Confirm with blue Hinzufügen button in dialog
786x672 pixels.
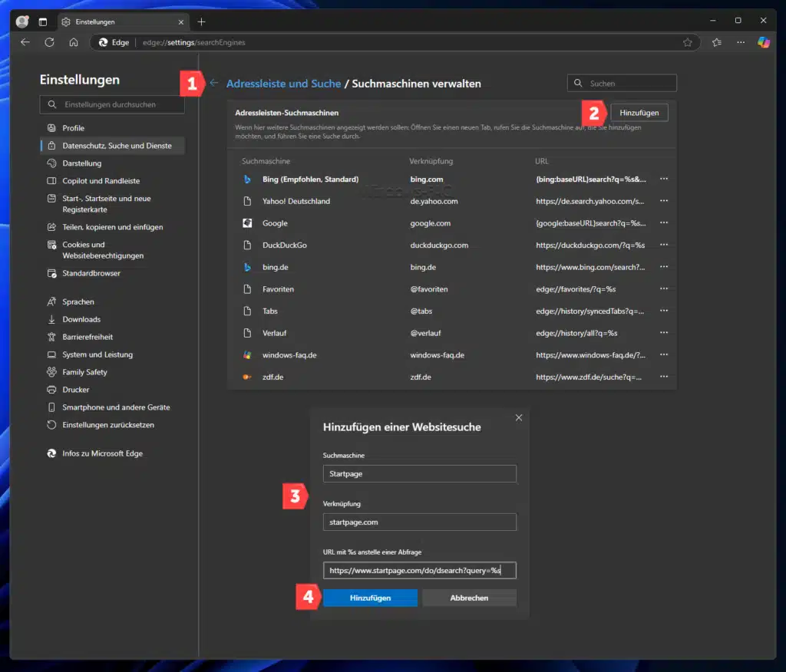pyautogui.click(x=370, y=598)
